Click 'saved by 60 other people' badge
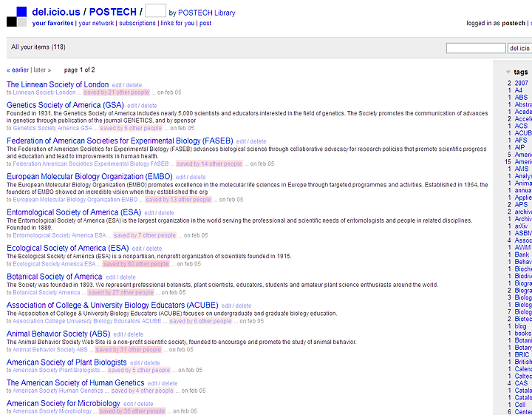 (136, 264)
